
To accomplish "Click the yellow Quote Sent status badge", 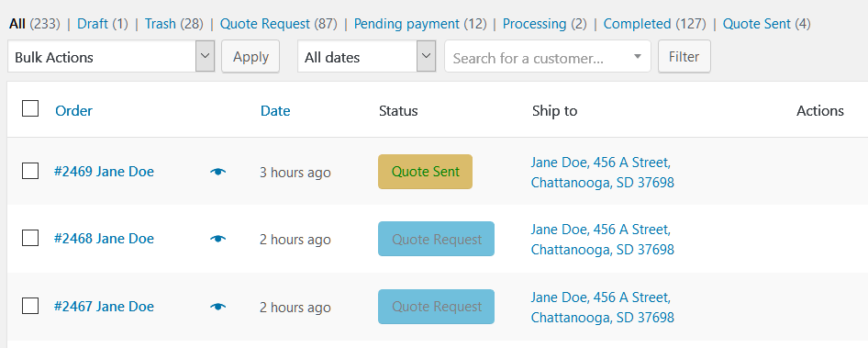I will 425,172.
